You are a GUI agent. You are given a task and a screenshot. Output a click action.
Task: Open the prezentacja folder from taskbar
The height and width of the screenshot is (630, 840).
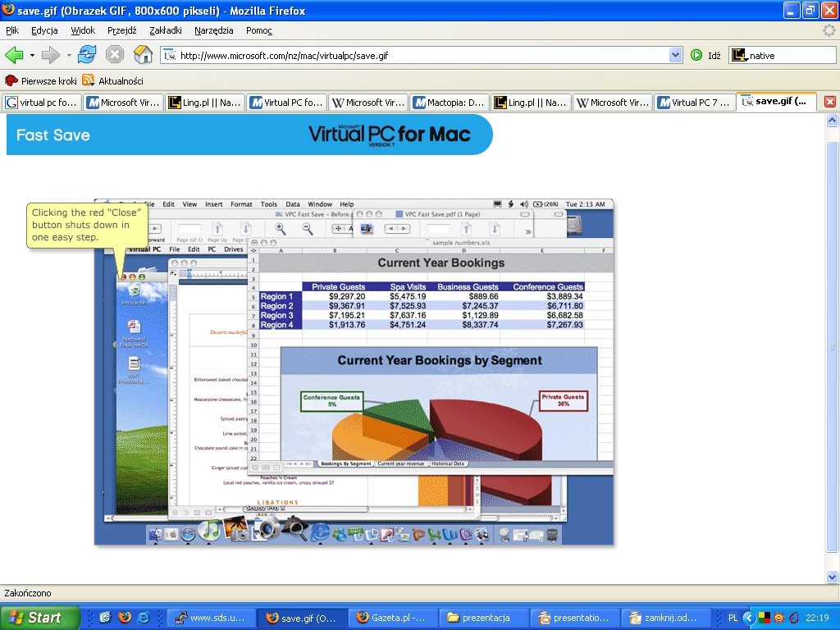click(484, 618)
